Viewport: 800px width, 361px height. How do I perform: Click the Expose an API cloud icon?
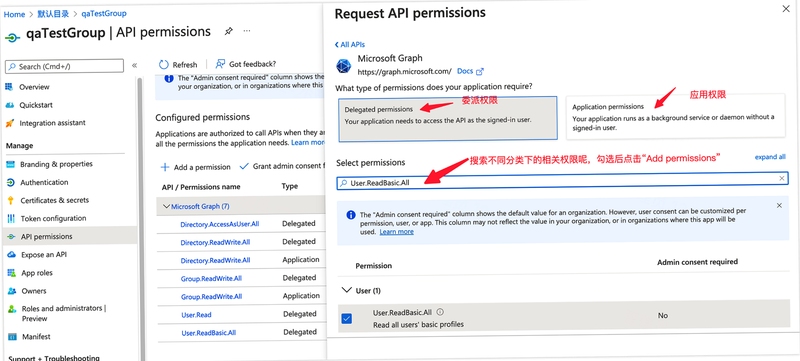point(11,255)
